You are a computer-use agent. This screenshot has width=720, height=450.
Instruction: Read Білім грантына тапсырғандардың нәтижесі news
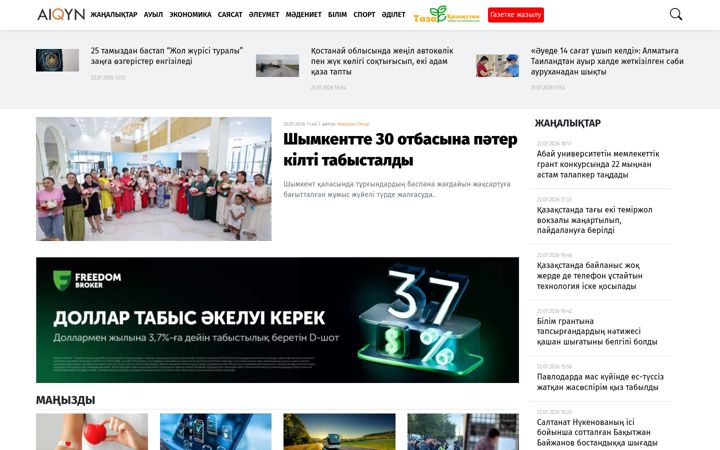[x=597, y=331]
